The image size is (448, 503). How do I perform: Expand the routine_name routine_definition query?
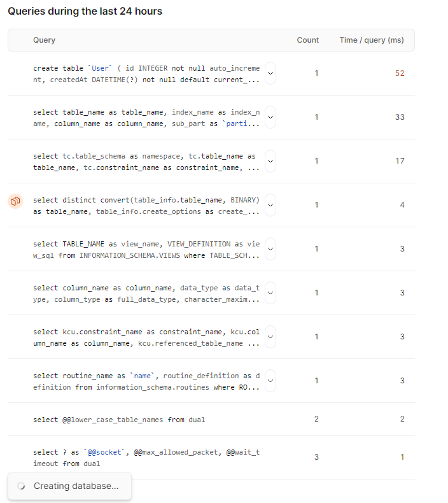[270, 381]
